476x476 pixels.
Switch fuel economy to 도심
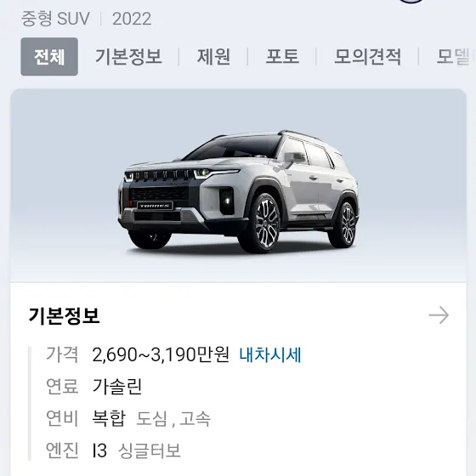151,418
